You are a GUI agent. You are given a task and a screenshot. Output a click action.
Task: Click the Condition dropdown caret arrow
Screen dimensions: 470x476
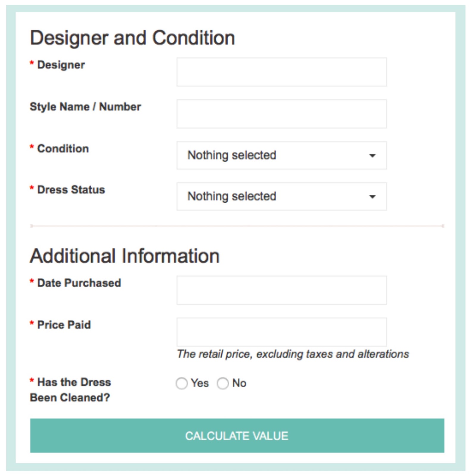372,156
